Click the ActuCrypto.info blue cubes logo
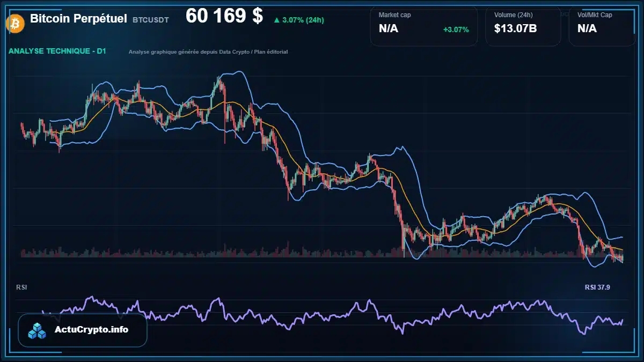Screen dimensions: 644x362 coord(38,330)
